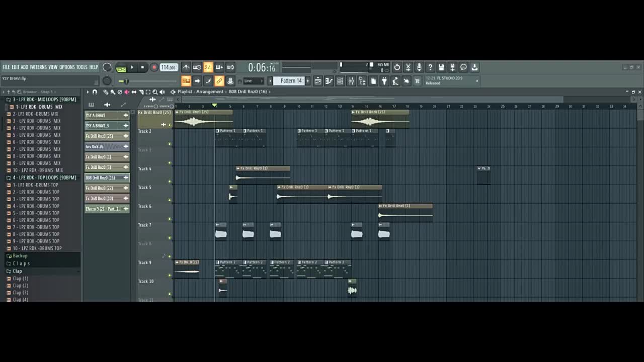This screenshot has height=362, width=644.
Task: Open the playlist options arrow menu
Action: click(88, 92)
